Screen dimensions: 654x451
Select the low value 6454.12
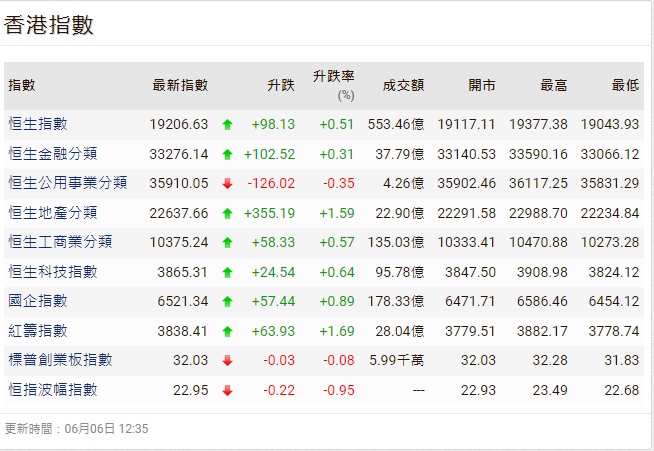pos(614,301)
